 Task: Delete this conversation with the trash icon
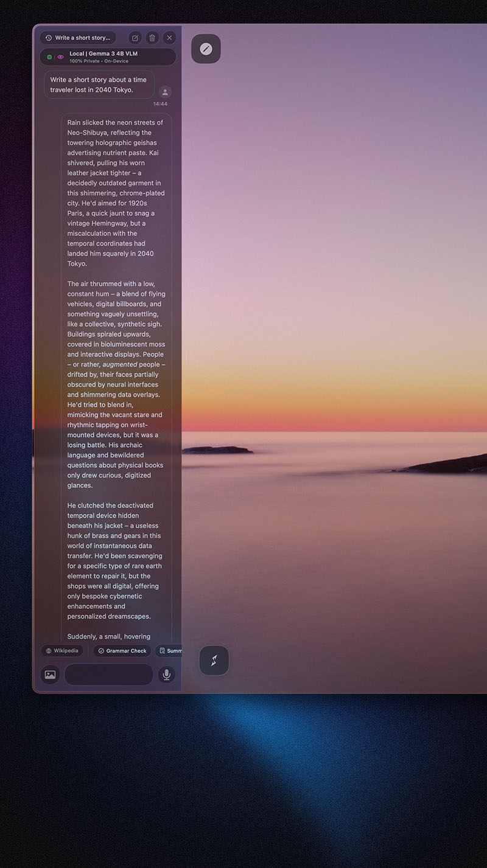152,38
